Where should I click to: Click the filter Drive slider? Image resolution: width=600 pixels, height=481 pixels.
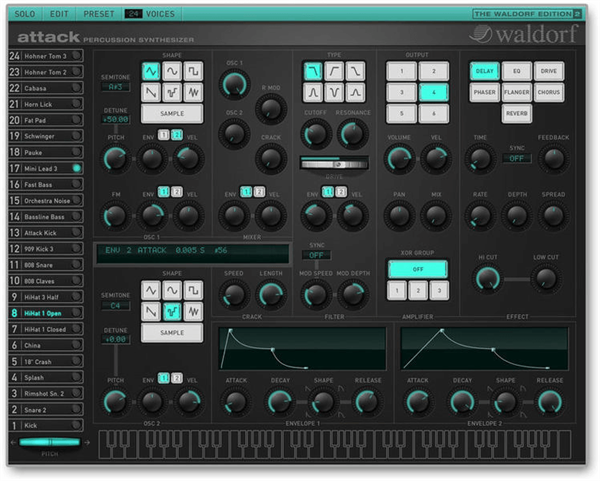336,163
